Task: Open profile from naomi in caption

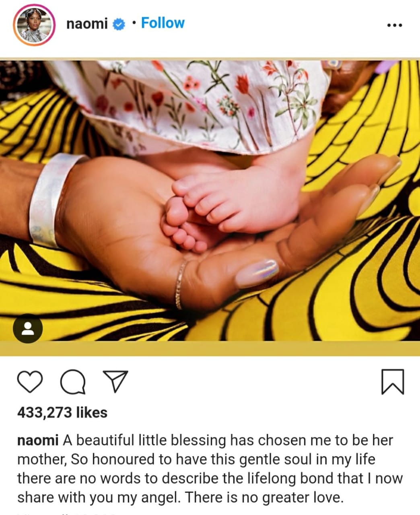Action: point(38,440)
